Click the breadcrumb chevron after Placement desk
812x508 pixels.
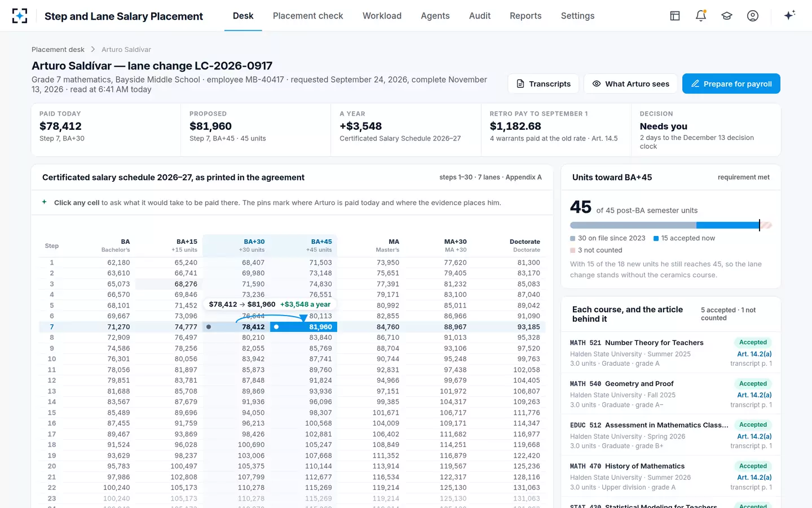[x=93, y=50]
